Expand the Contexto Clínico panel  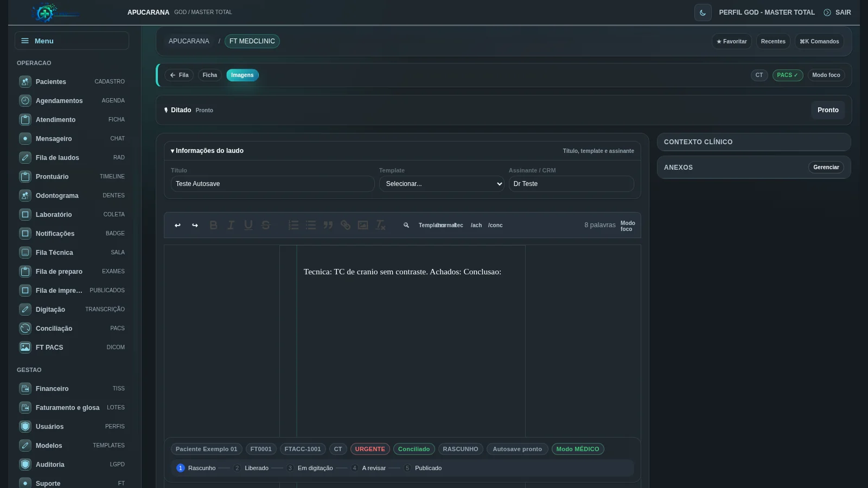[754, 142]
